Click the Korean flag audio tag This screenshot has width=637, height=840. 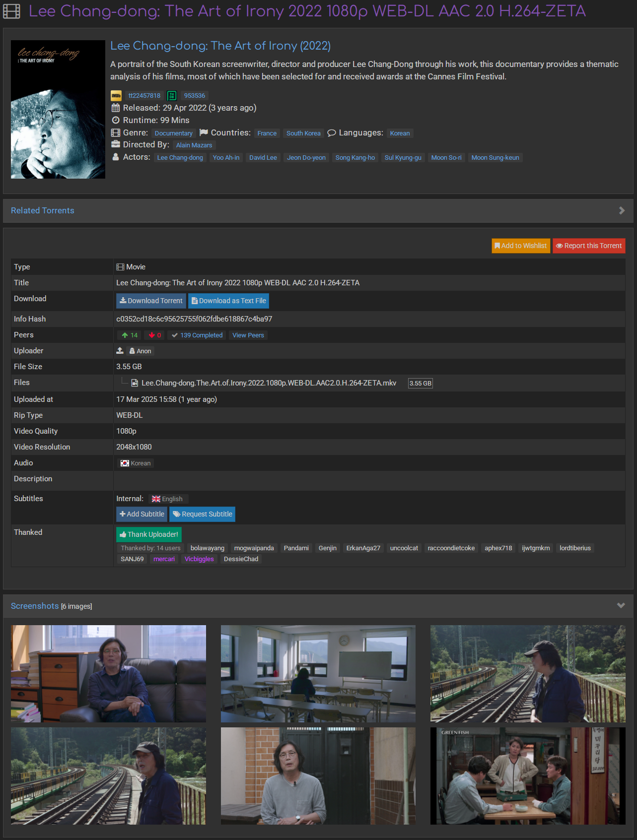[136, 463]
